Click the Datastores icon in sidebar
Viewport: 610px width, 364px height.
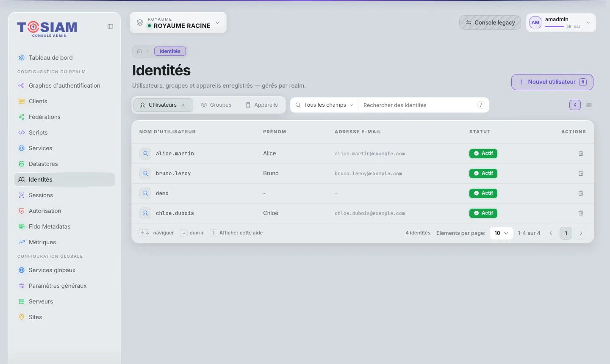pyautogui.click(x=22, y=164)
